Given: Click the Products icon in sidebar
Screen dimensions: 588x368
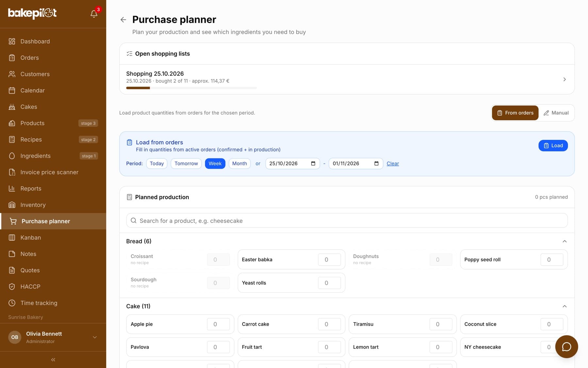Looking at the screenshot, I should tap(12, 123).
